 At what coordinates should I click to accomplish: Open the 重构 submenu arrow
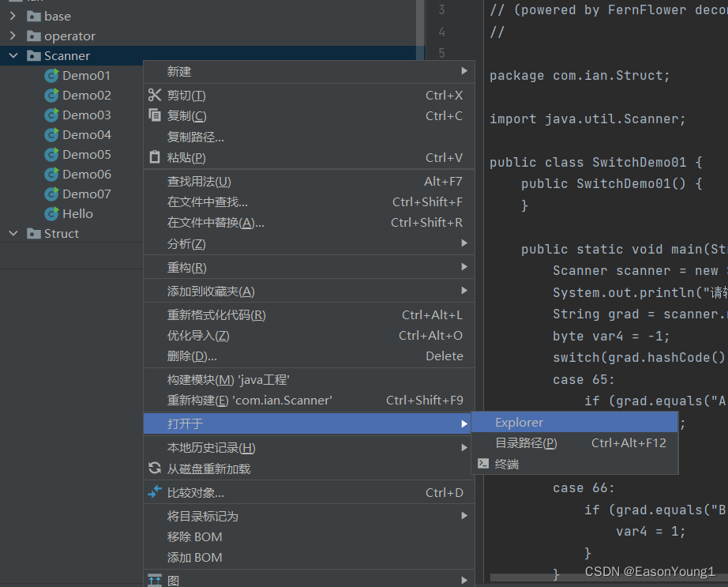463,267
